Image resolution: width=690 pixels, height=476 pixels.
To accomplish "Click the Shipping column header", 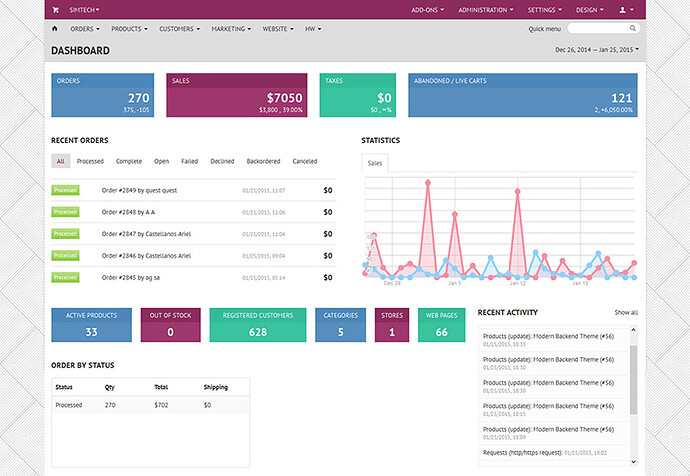I will coord(216,387).
